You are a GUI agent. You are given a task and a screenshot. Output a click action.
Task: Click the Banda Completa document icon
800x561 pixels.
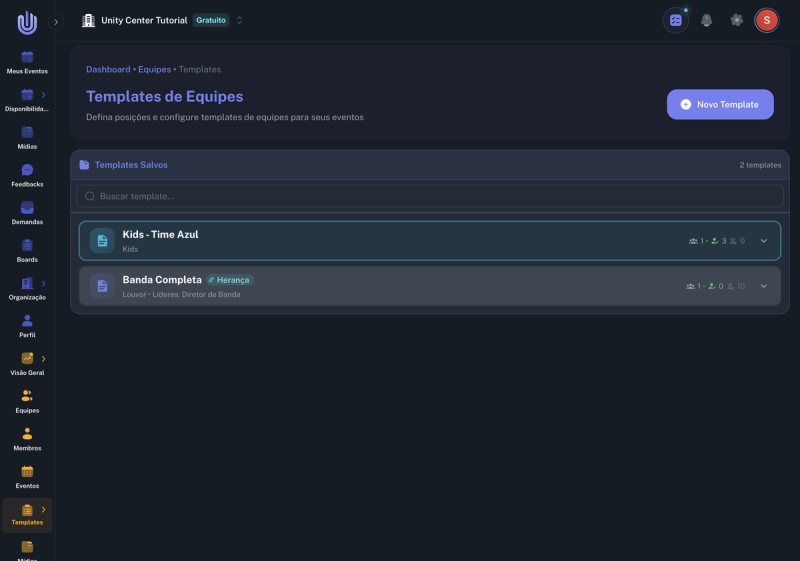pyautogui.click(x=102, y=286)
